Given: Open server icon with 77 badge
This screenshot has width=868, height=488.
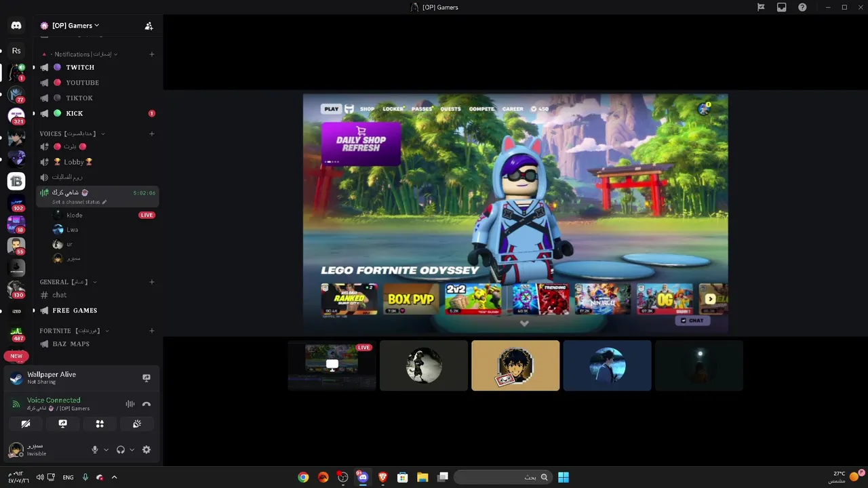Looking at the screenshot, I should tap(16, 94).
